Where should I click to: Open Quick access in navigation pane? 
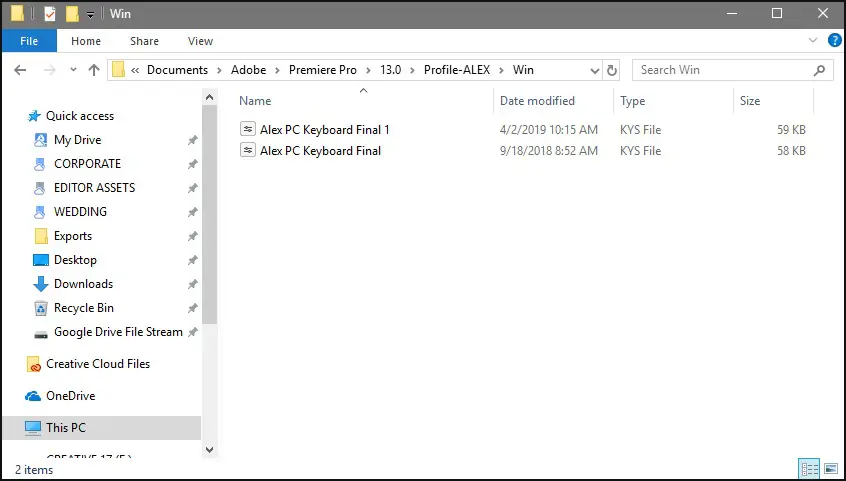pyautogui.click(x=80, y=116)
